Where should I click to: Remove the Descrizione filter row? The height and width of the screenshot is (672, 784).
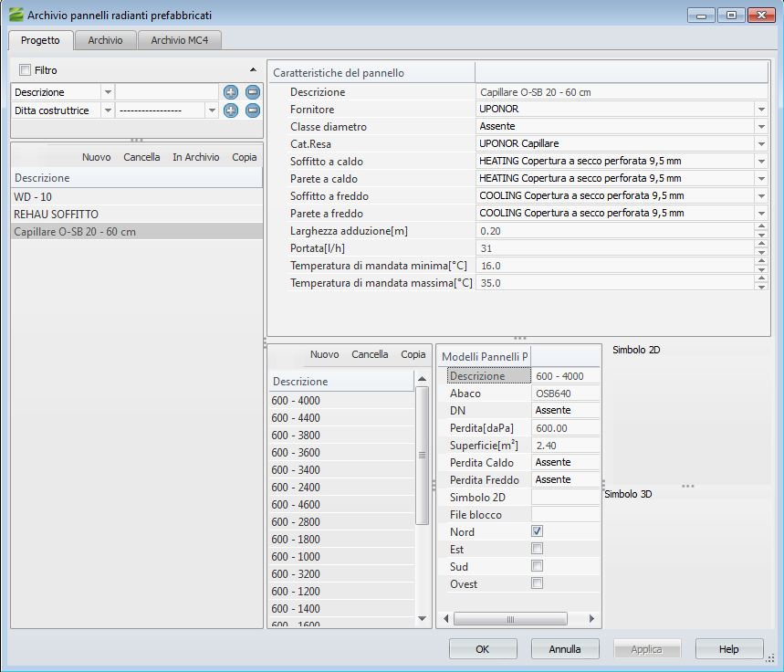click(253, 92)
